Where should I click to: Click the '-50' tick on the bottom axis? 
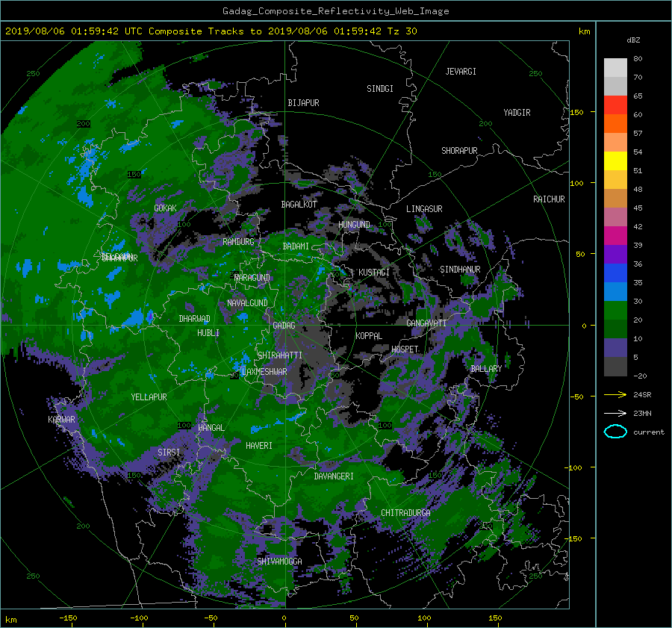(211, 618)
